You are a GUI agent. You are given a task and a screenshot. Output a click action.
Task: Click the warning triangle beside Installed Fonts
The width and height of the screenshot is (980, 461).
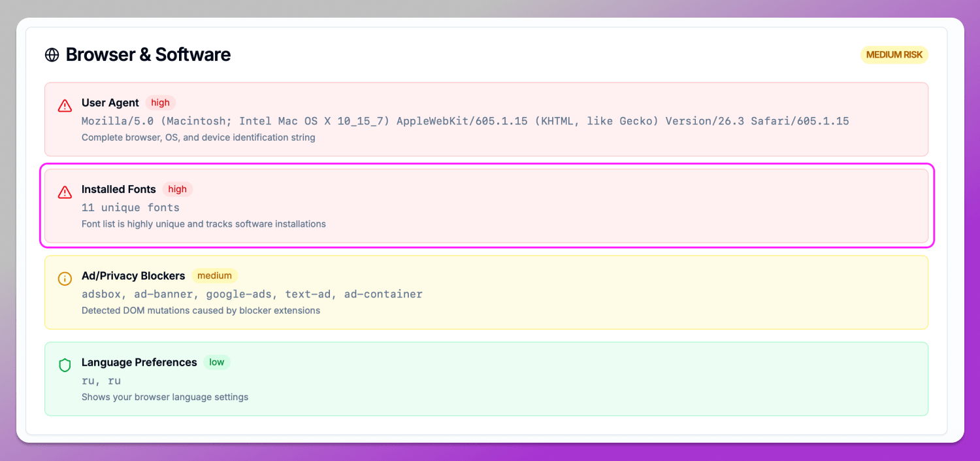65,192
